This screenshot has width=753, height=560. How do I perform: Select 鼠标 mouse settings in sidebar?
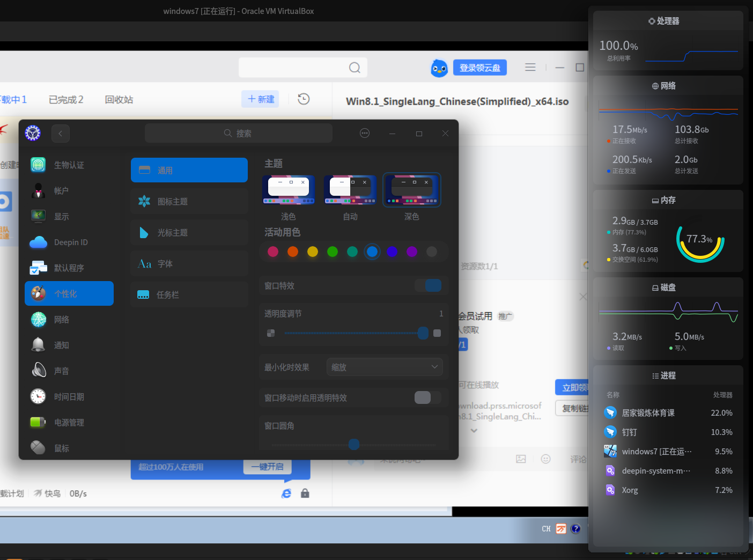pyautogui.click(x=69, y=448)
